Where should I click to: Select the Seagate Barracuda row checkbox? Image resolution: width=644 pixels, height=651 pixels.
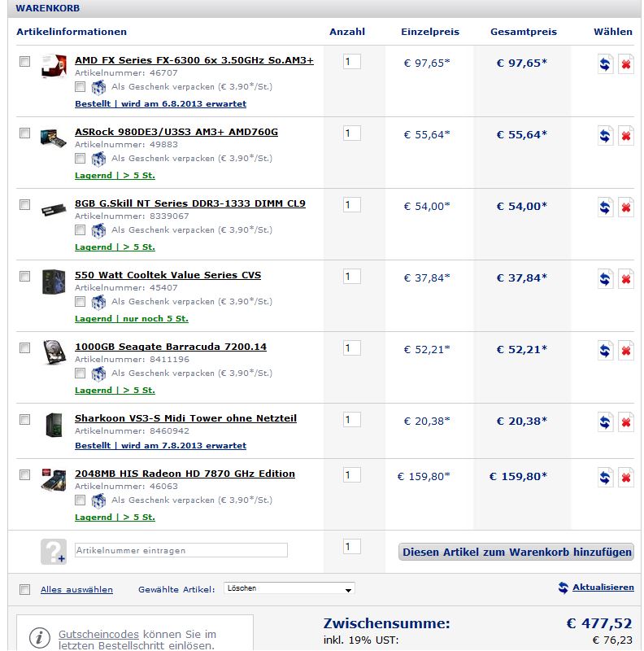tap(25, 348)
